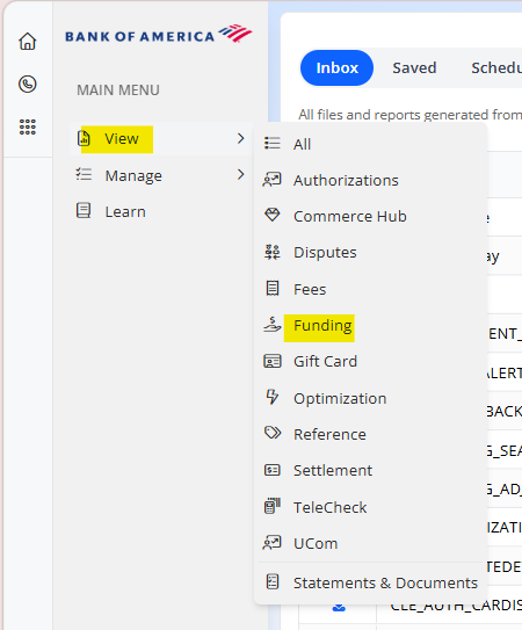Click the All list icon

click(x=272, y=143)
